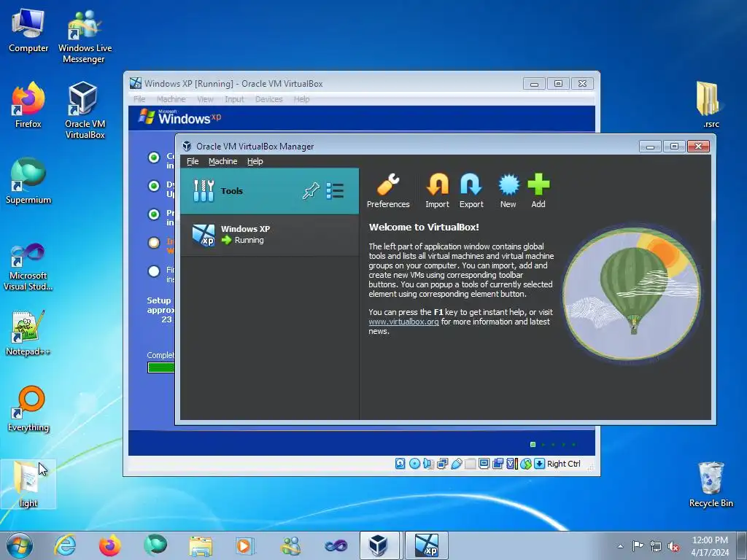This screenshot has height=560, width=747.
Task: Launch Internet Explorer from the taskbar
Action: [x=65, y=545]
